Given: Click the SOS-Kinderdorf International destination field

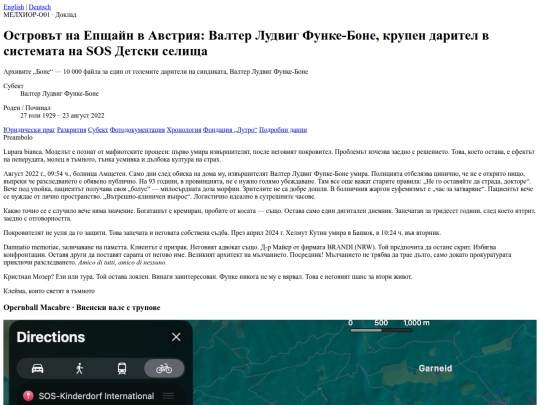Looking at the screenshot, I should pyautogui.click(x=100, y=396).
